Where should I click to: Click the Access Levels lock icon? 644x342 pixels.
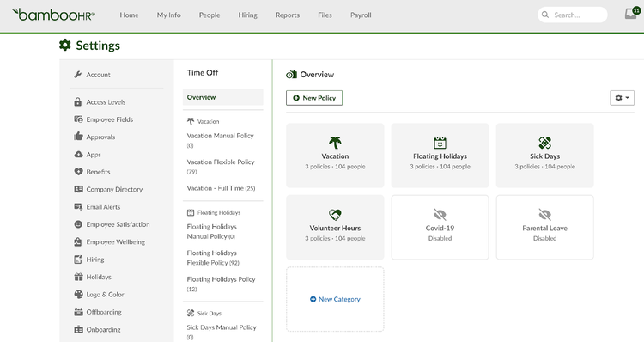78,102
